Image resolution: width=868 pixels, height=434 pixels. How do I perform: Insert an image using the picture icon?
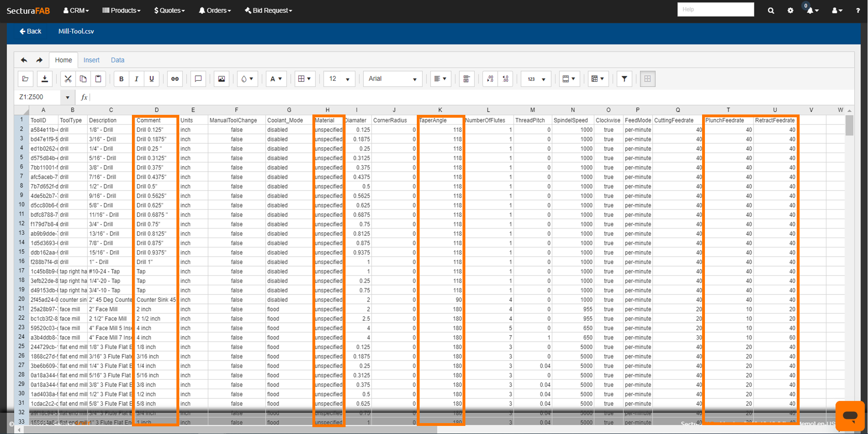(x=221, y=79)
